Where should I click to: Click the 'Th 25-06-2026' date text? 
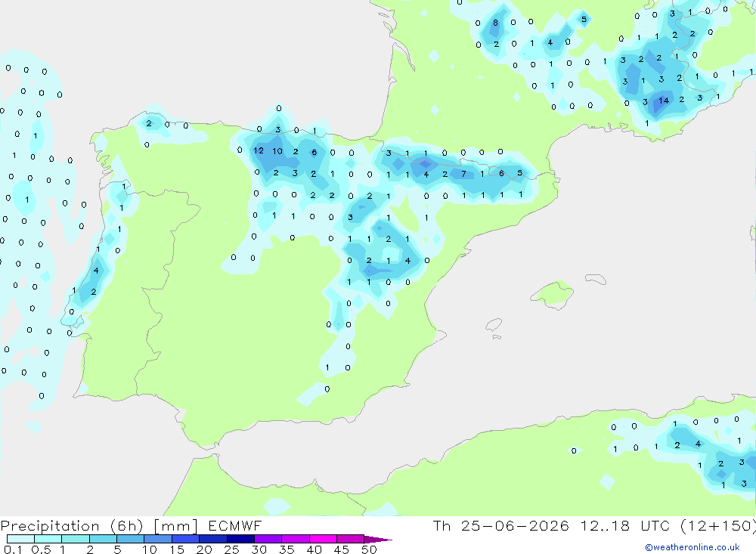[x=500, y=526]
